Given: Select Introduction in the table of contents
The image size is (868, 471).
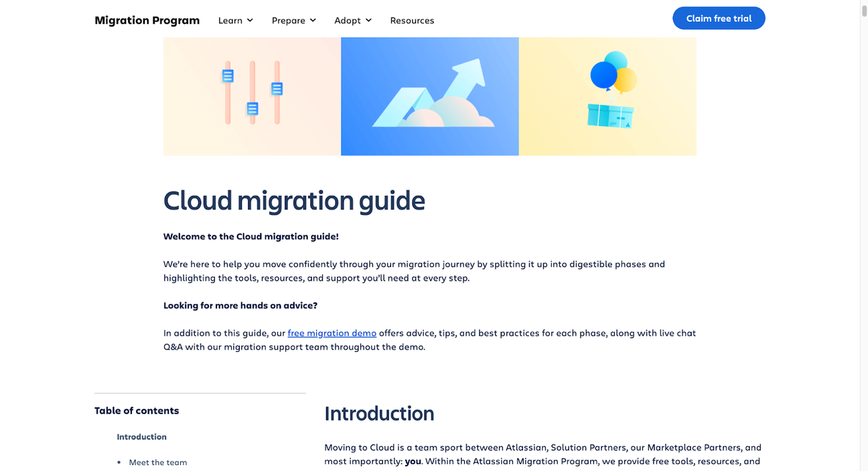Looking at the screenshot, I should pos(141,436).
